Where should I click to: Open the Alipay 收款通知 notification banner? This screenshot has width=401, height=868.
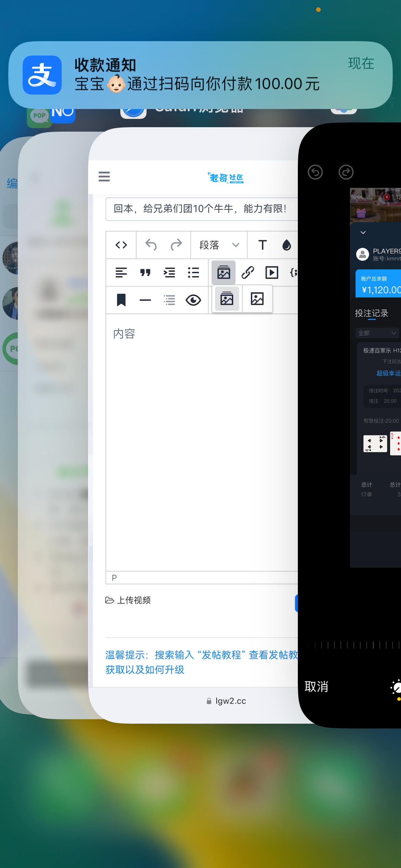200,75
